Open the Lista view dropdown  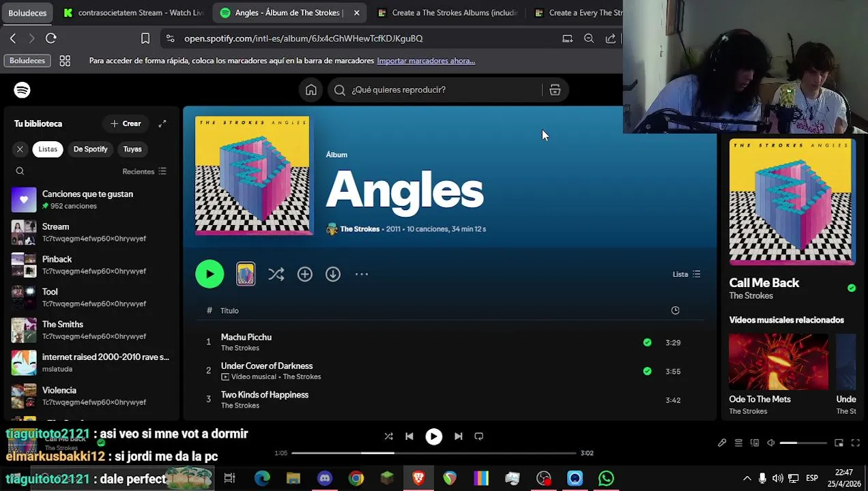pos(686,274)
